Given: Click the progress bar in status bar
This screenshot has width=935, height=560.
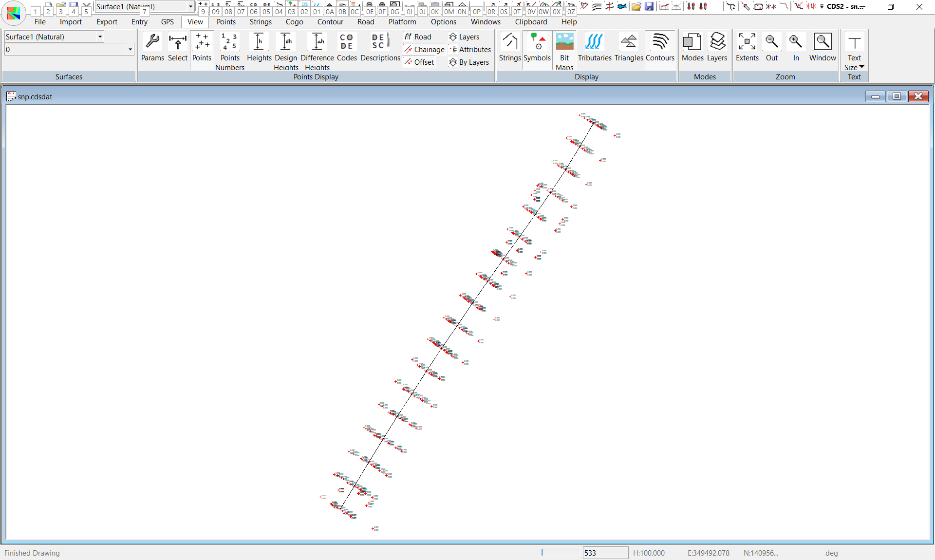Looking at the screenshot, I should [x=561, y=552].
